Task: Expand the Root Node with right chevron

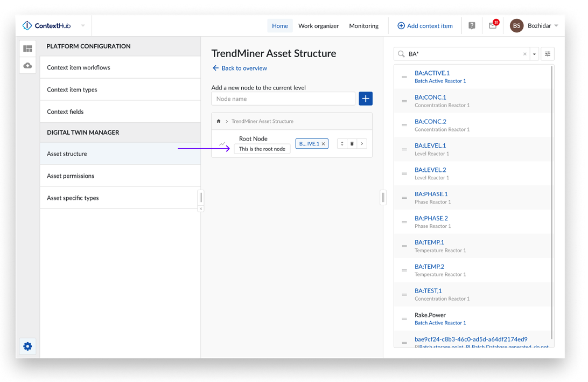Action: point(362,144)
